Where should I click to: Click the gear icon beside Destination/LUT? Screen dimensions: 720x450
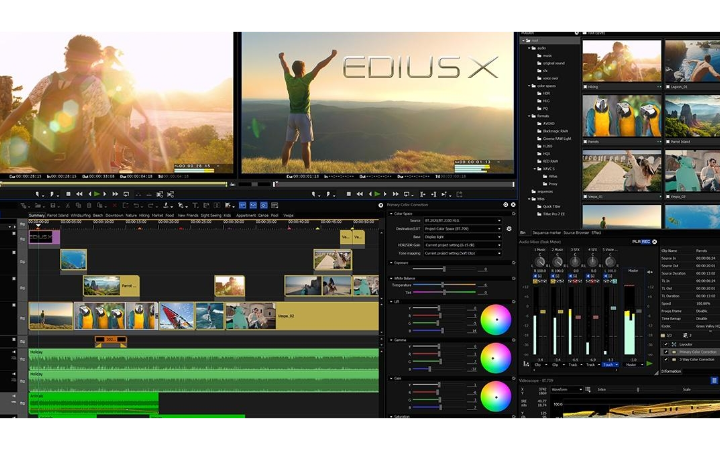click(x=508, y=228)
